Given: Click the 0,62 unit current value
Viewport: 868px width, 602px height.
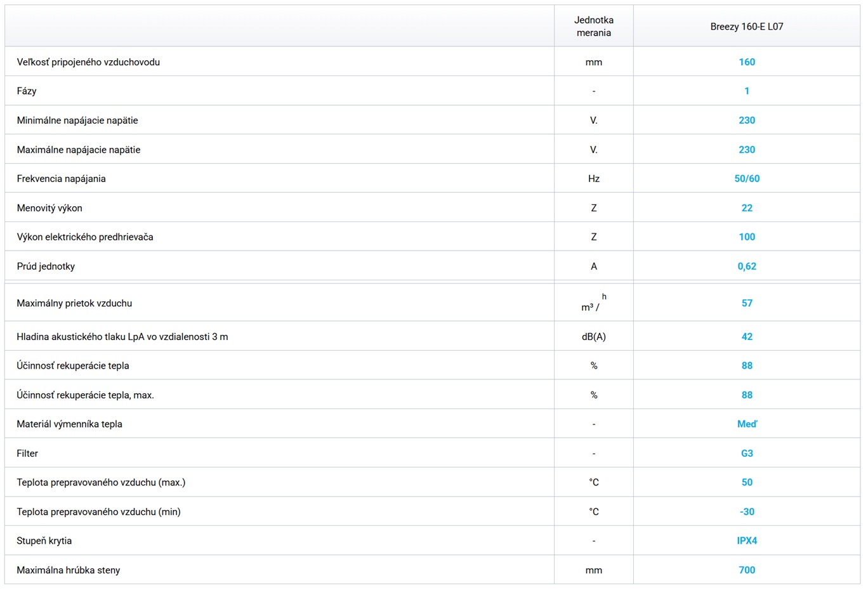Looking at the screenshot, I should tap(746, 266).
